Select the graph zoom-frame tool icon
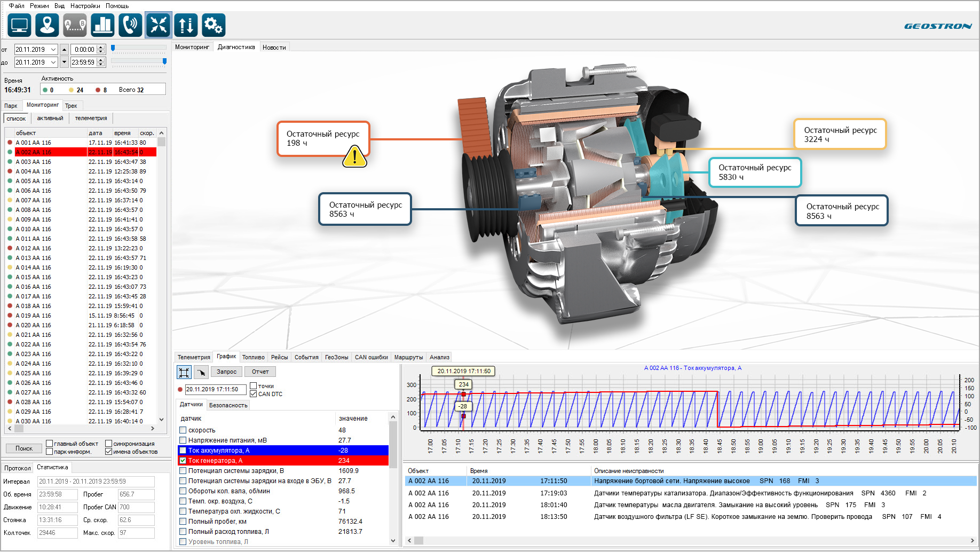Viewport: 980px width, 552px height. 184,372
